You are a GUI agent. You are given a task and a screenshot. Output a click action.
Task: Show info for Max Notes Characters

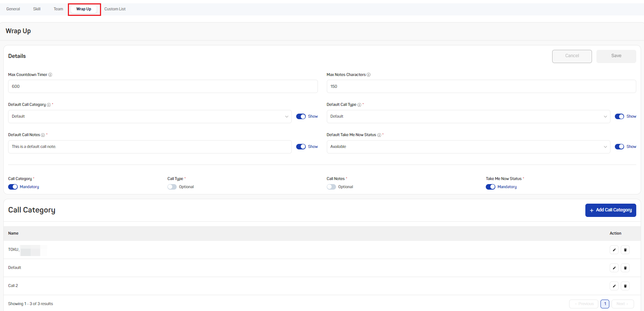368,75
